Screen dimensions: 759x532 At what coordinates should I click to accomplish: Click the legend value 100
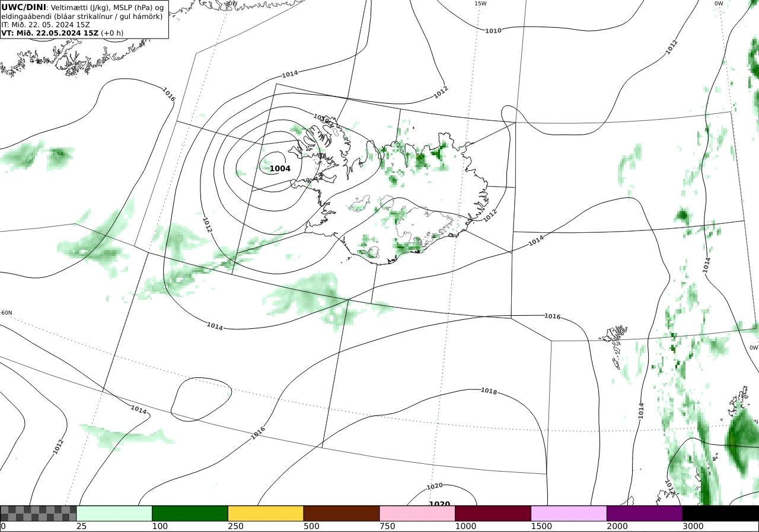[x=160, y=526]
